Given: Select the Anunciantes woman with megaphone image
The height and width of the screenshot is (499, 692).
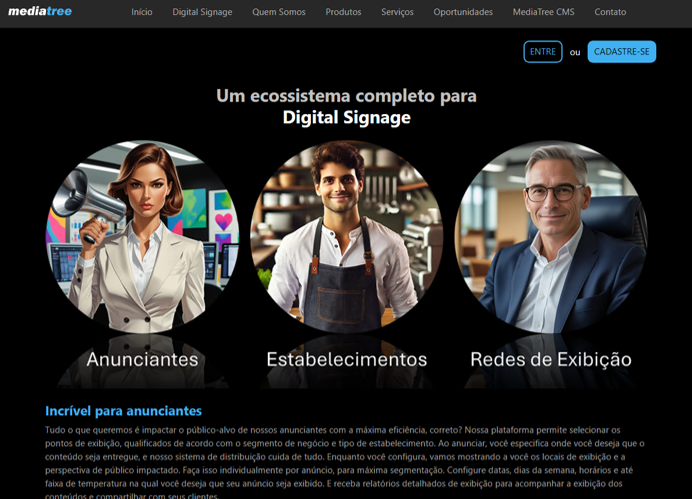Looking at the screenshot, I should pos(143,237).
